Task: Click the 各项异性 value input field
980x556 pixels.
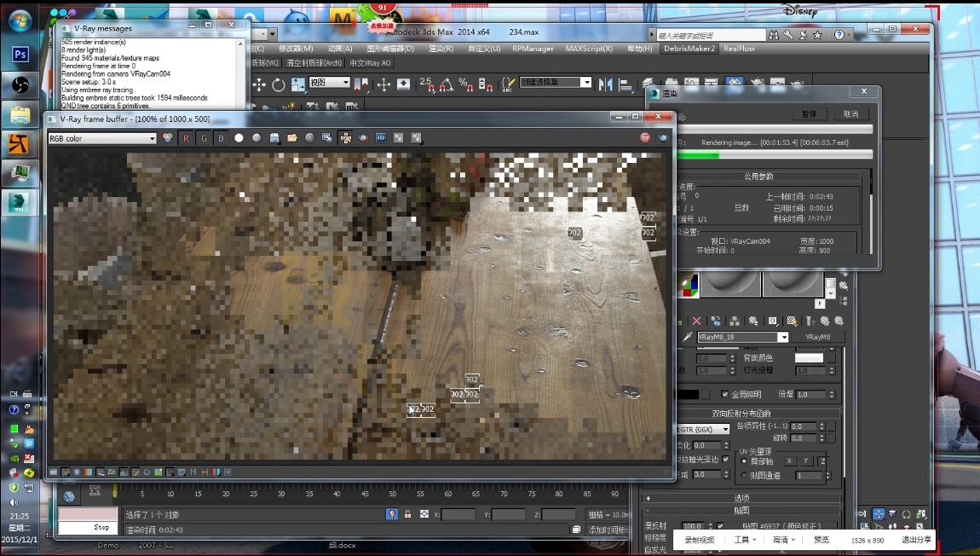Action: (x=804, y=426)
